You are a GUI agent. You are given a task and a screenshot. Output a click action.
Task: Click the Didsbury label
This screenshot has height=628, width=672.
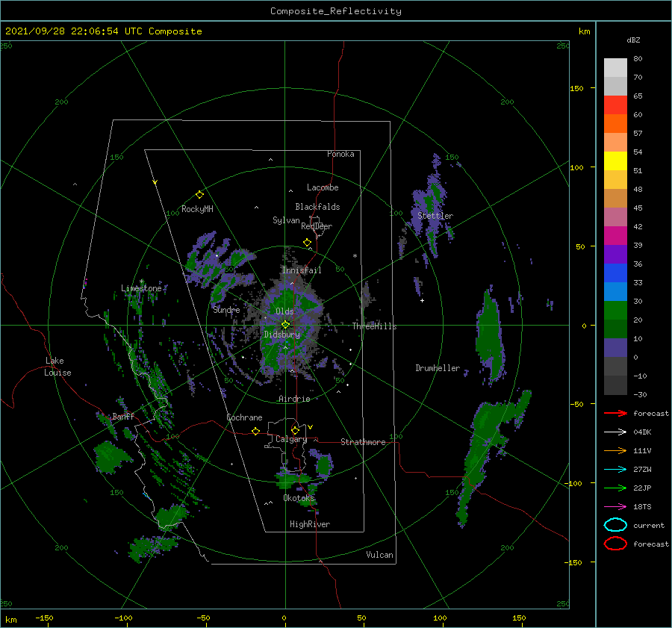pos(282,335)
